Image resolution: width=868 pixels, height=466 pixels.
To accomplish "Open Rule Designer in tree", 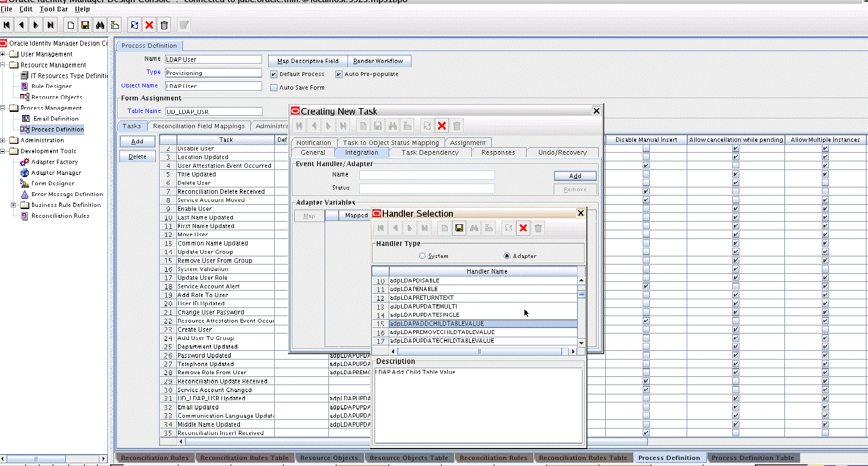I will tap(51, 86).
